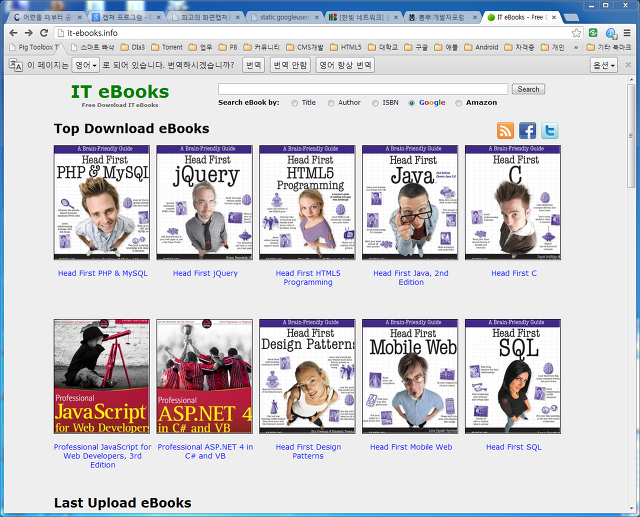Click the Head First SQL cover thumbnail
Viewport: 640px width, 517px height.
[x=513, y=376]
